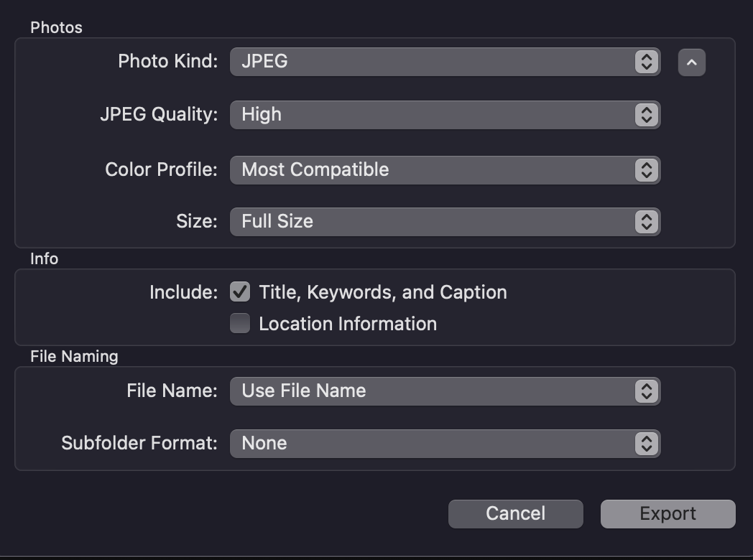Click the Size popup up-down arrows icon
753x560 pixels.
point(647,222)
